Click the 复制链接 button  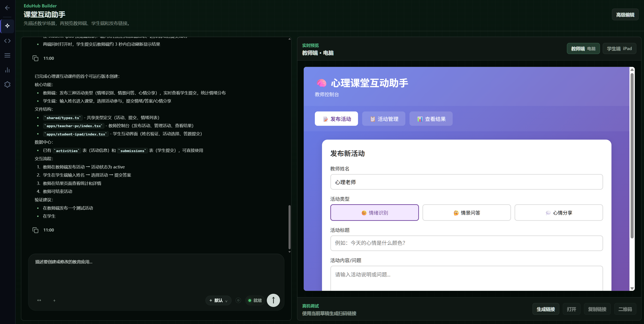597,309
